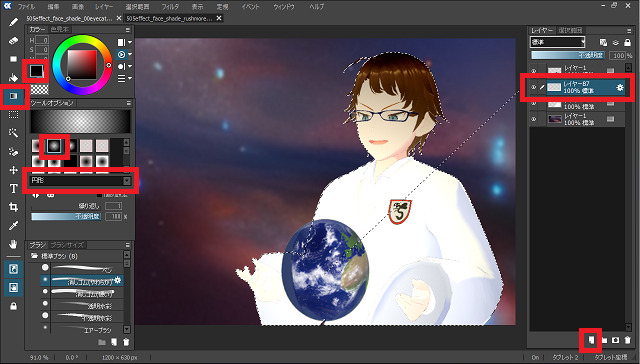Open the Layer panel hamburger menu

pyautogui.click(x=629, y=31)
